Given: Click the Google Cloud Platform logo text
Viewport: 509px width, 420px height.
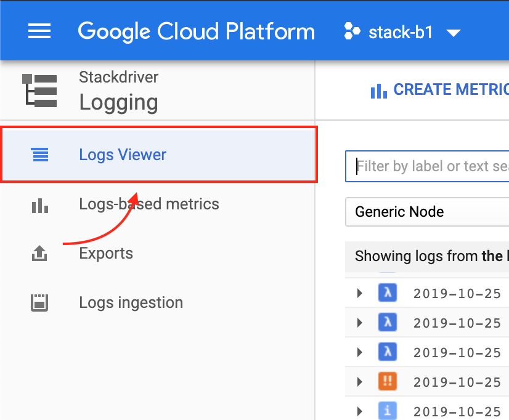Looking at the screenshot, I should pyautogui.click(x=197, y=31).
